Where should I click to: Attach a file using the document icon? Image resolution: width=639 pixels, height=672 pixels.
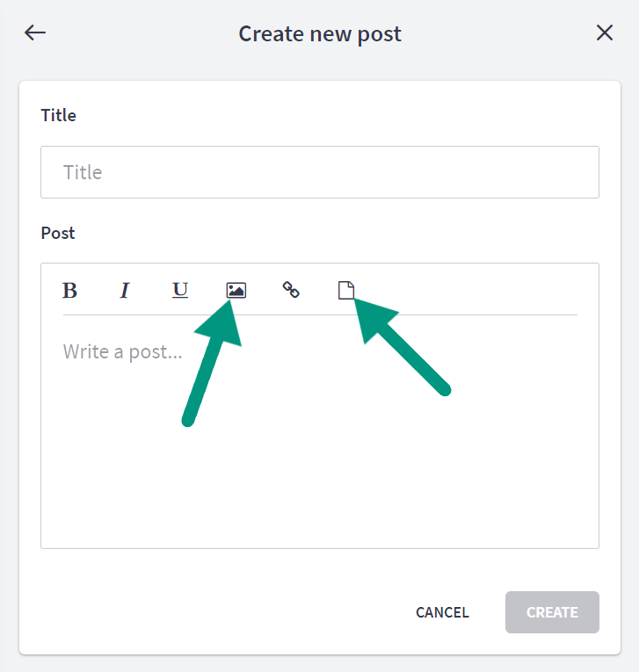(346, 290)
